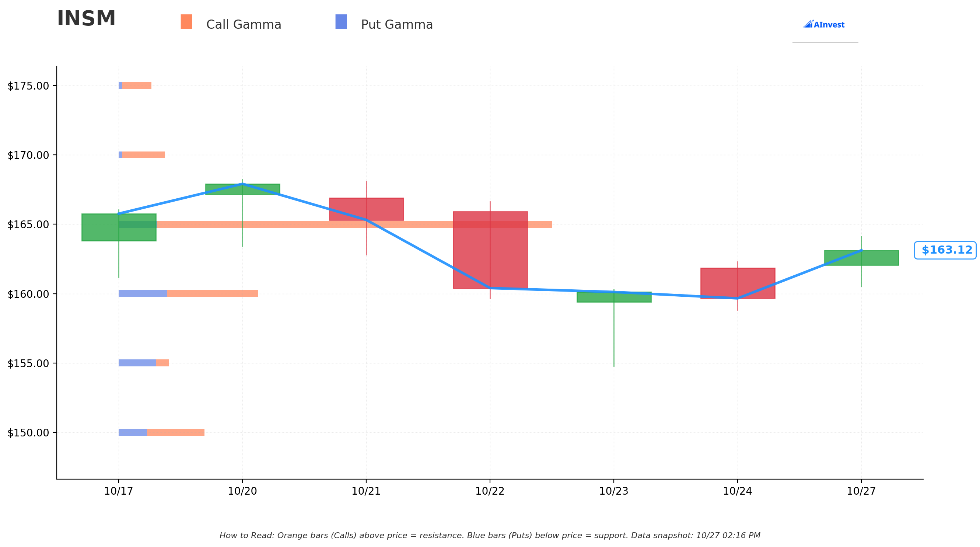The image size is (980, 547).
Task: Click the long $165 call gamma bar
Action: coord(354,224)
